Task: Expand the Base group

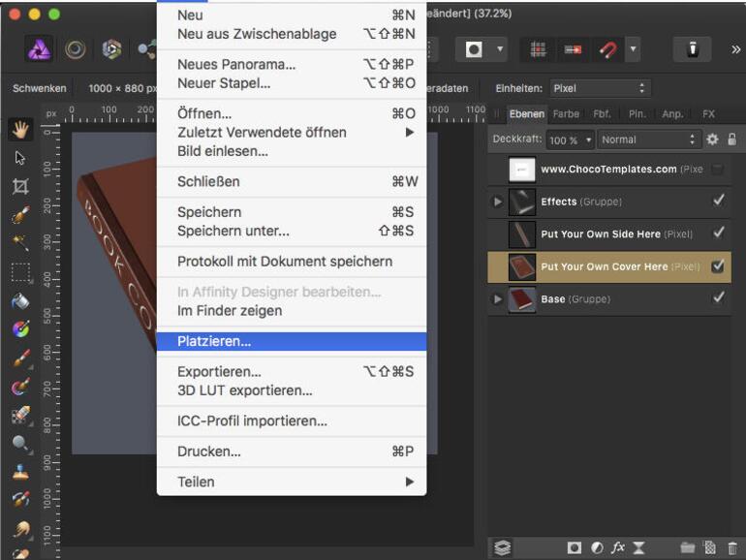Action: [498, 299]
